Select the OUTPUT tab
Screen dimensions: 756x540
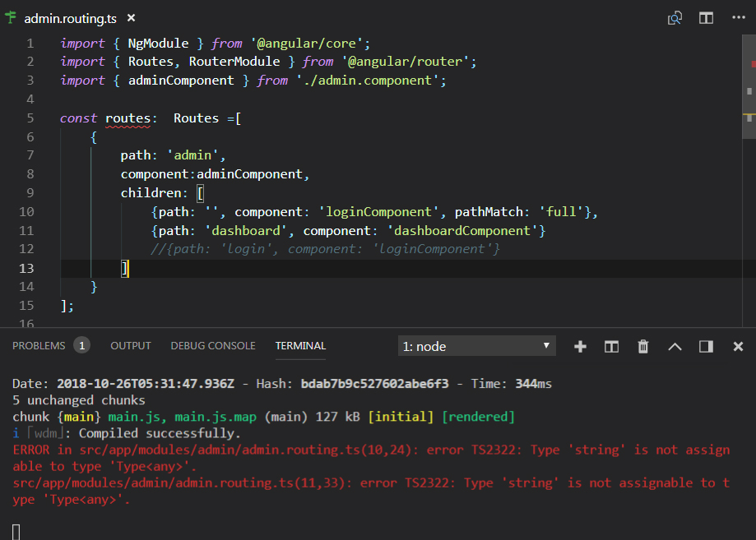coord(130,345)
